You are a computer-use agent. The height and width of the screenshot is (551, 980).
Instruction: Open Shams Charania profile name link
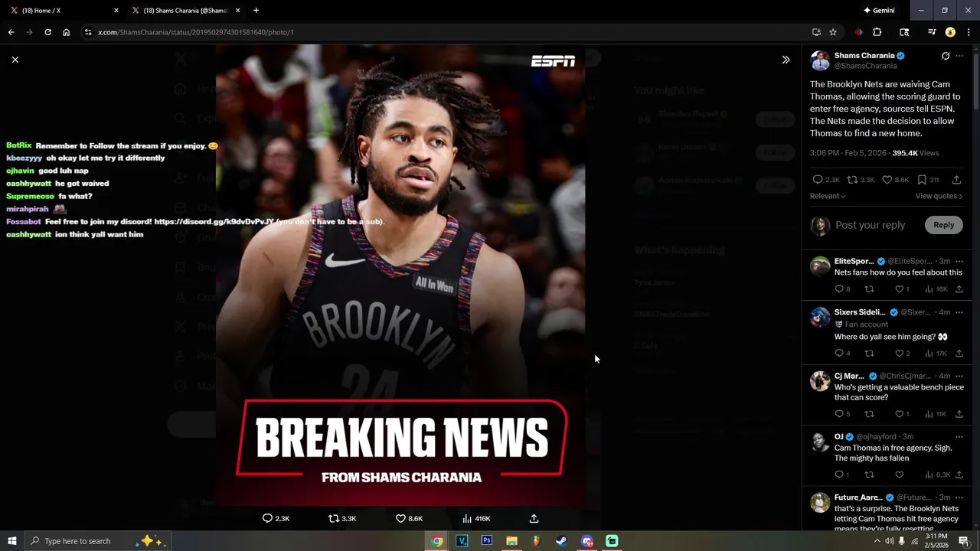(864, 56)
